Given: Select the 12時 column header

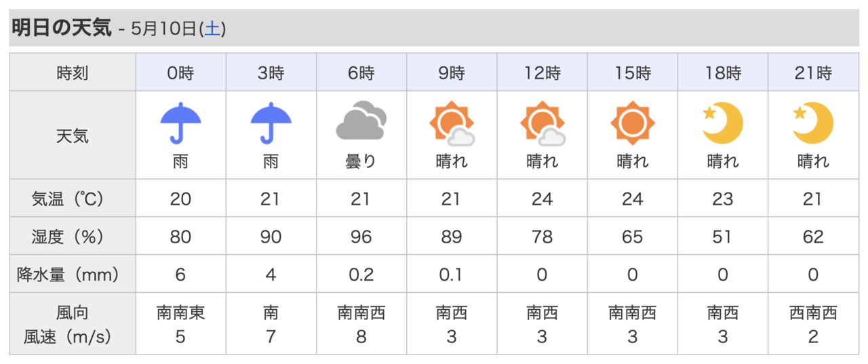Looking at the screenshot, I should 542,73.
